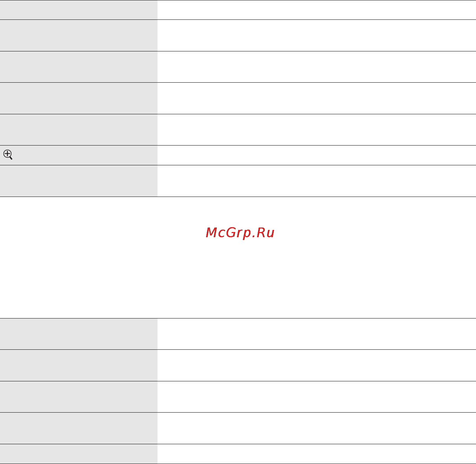Click the topmost white cell of upper table
476x464 pixels.
pyautogui.click(x=317, y=10)
